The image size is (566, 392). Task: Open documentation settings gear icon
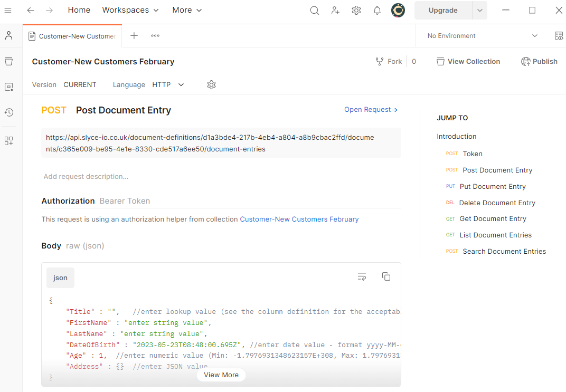coord(212,85)
